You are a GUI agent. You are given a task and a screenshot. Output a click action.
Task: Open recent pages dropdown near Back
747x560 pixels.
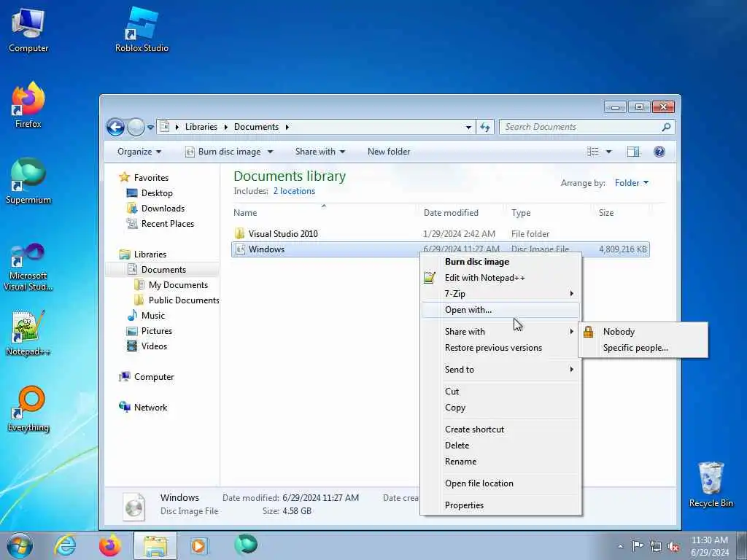pyautogui.click(x=150, y=127)
